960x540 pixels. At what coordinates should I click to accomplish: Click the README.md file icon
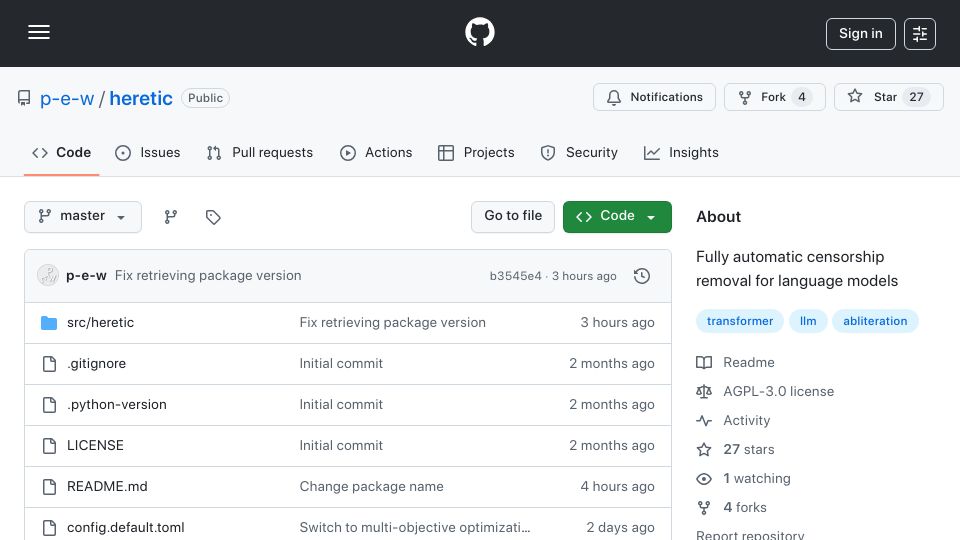[x=49, y=487]
